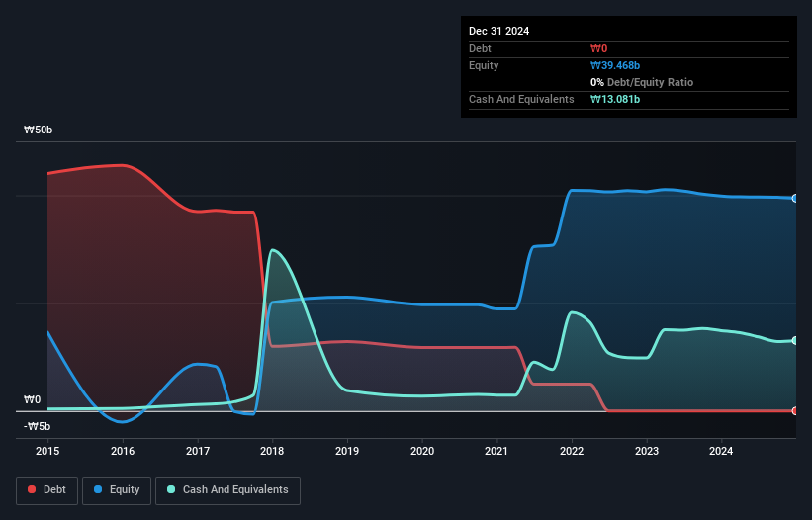This screenshot has width=812, height=520.
Task: Click the ₩39.468b equity value
Action: 615,65
